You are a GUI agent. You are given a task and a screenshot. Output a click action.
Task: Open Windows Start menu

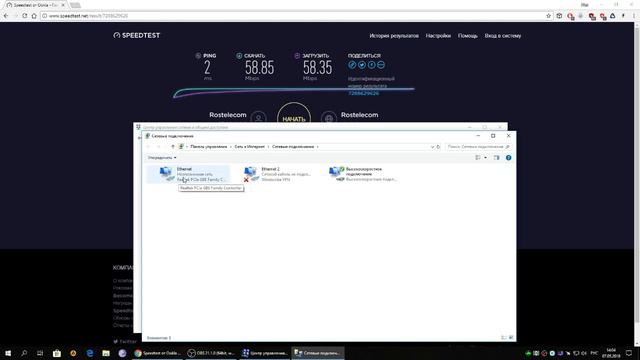(8, 353)
